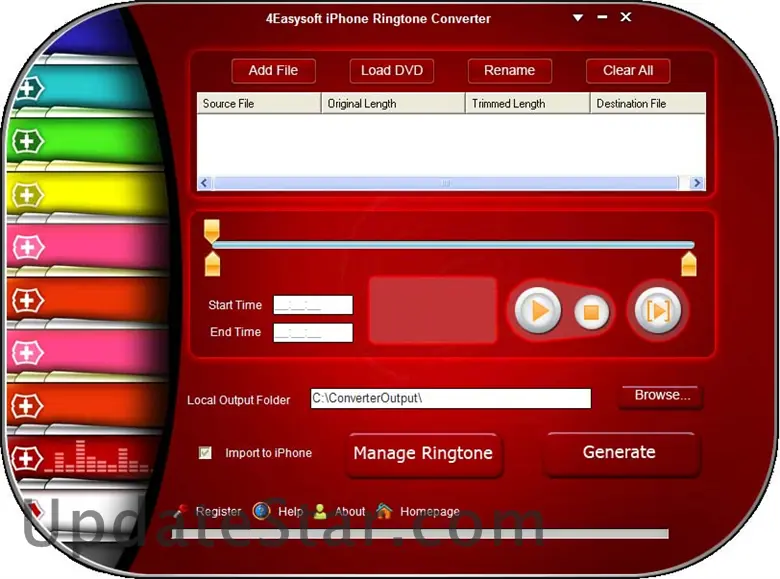Click the trim end marker at timeline right
The width and height of the screenshot is (780, 579).
[x=689, y=264]
